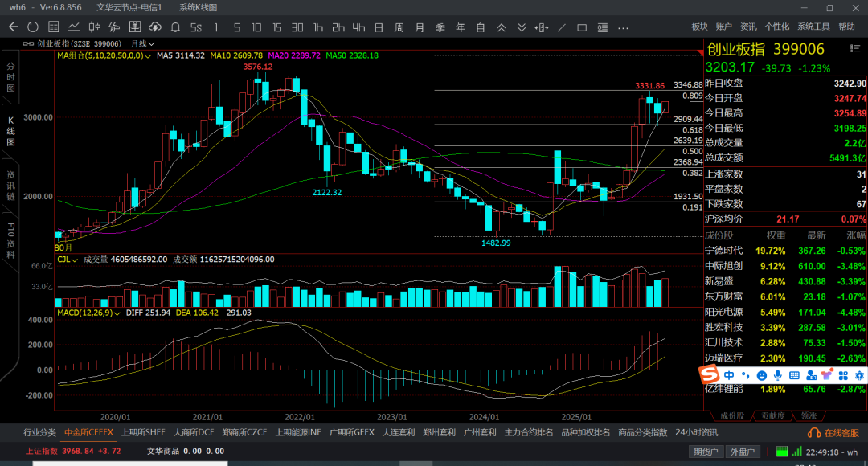Open the 月线 period dropdown

click(142, 43)
